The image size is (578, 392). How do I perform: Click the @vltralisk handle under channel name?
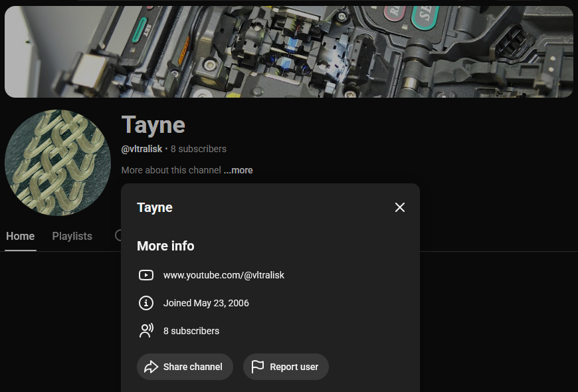click(x=142, y=149)
